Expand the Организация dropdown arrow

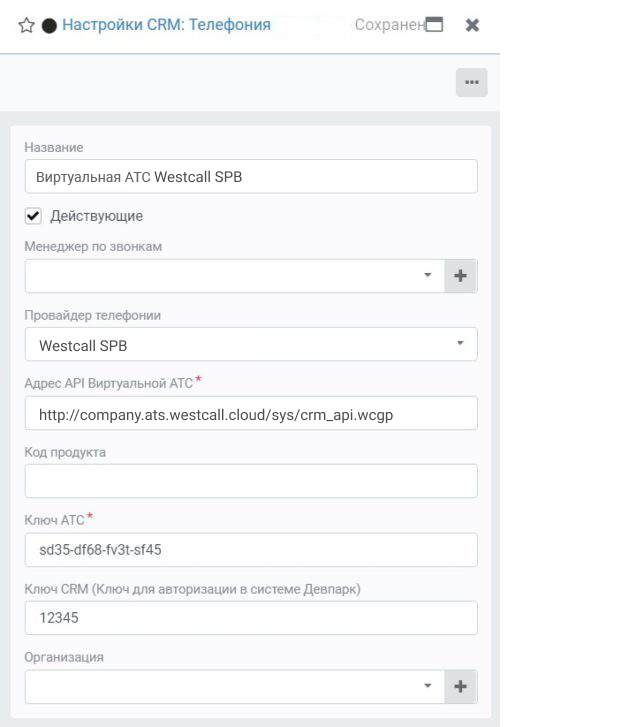click(428, 686)
